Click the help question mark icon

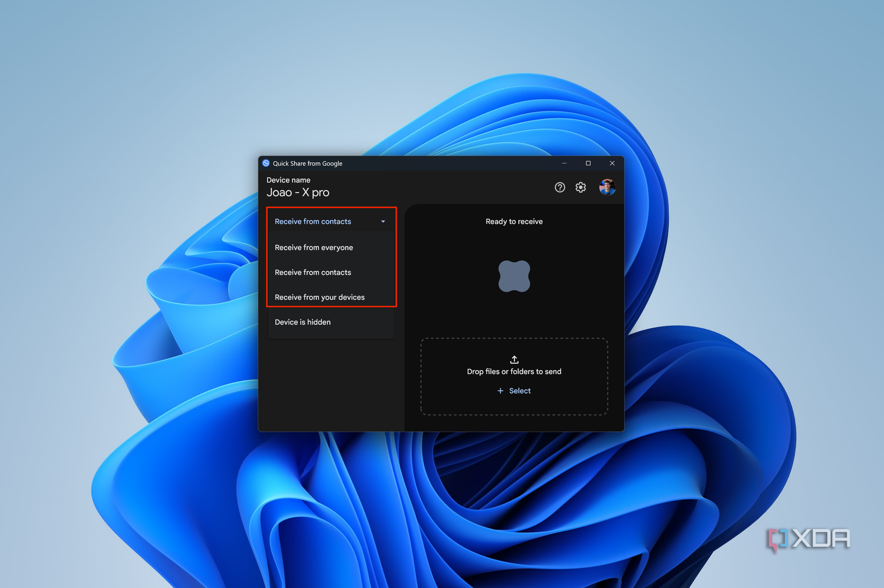tap(559, 187)
